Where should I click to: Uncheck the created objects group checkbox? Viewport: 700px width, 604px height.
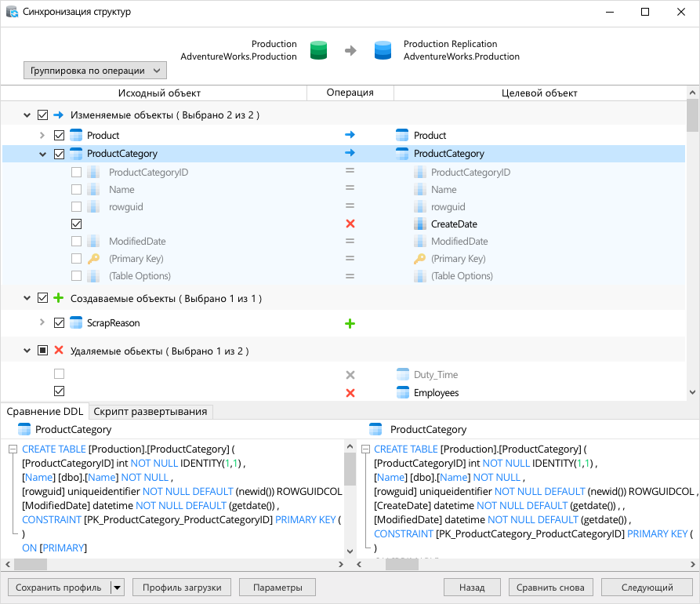click(42, 297)
